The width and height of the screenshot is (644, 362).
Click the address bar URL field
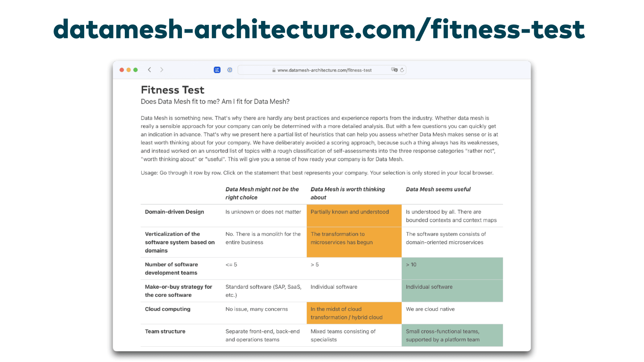[324, 70]
